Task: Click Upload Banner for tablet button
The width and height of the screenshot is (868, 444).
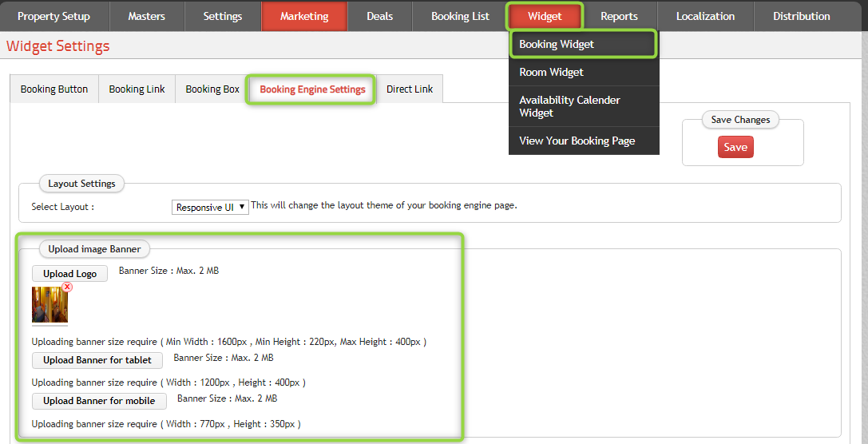Action: [x=97, y=360]
